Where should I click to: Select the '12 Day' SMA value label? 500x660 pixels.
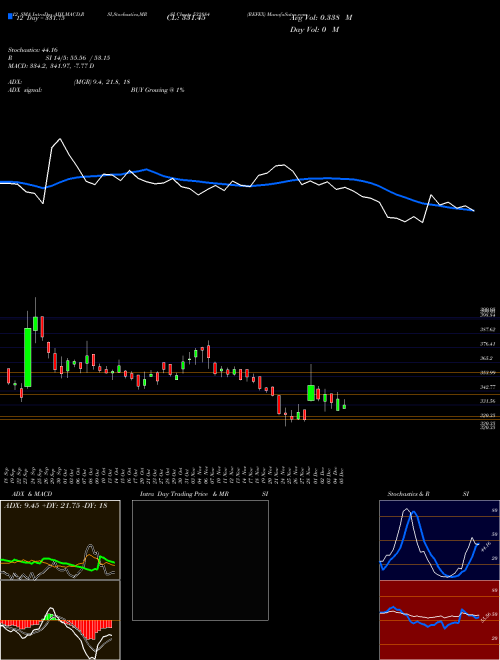pos(41,18)
